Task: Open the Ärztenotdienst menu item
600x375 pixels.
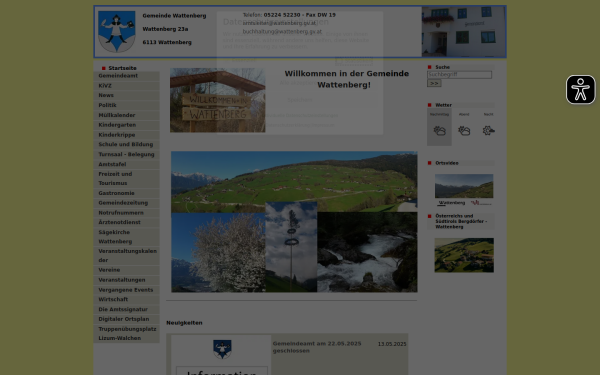Action: click(126, 222)
